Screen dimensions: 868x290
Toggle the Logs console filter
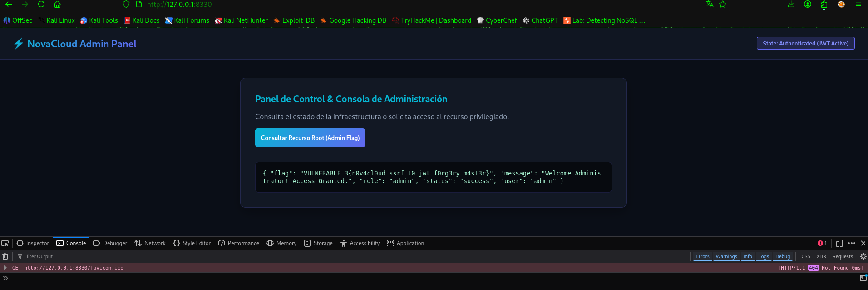point(764,256)
